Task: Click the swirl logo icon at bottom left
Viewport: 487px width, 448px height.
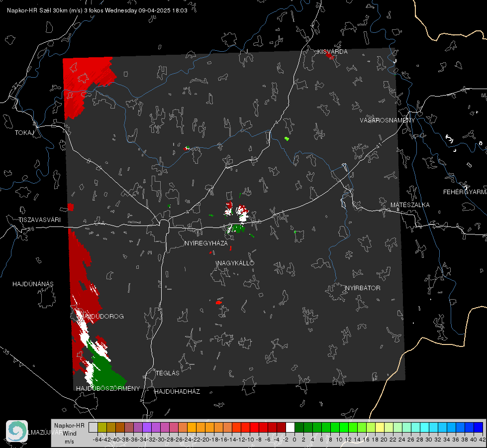Action: (17, 431)
